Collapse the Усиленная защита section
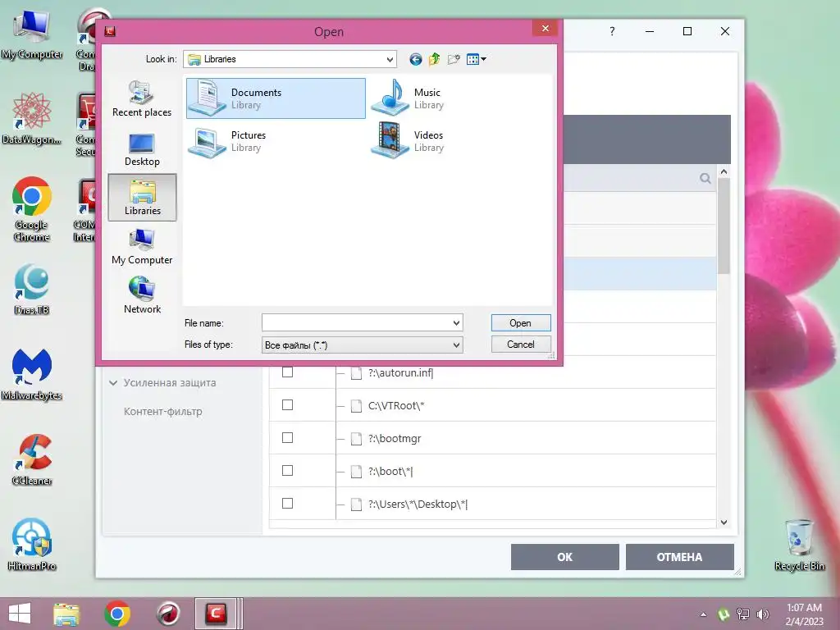 [x=113, y=383]
